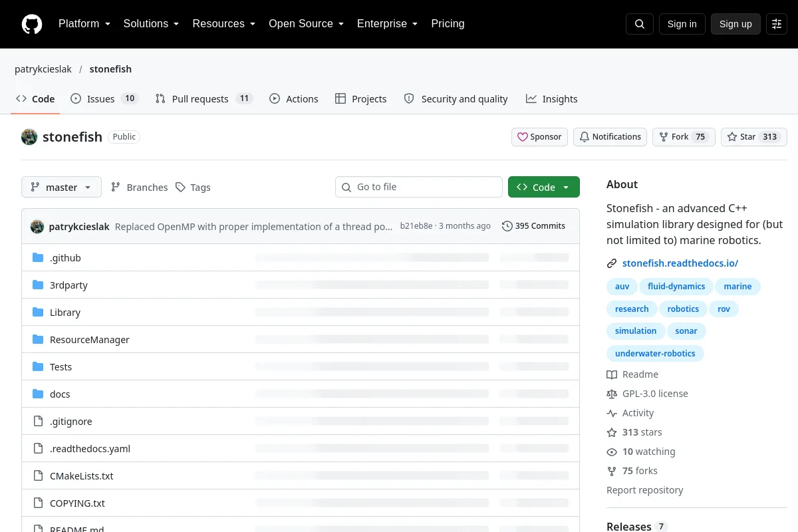Switch to the Insights tab
This screenshot has width=798, height=532.
551,98
